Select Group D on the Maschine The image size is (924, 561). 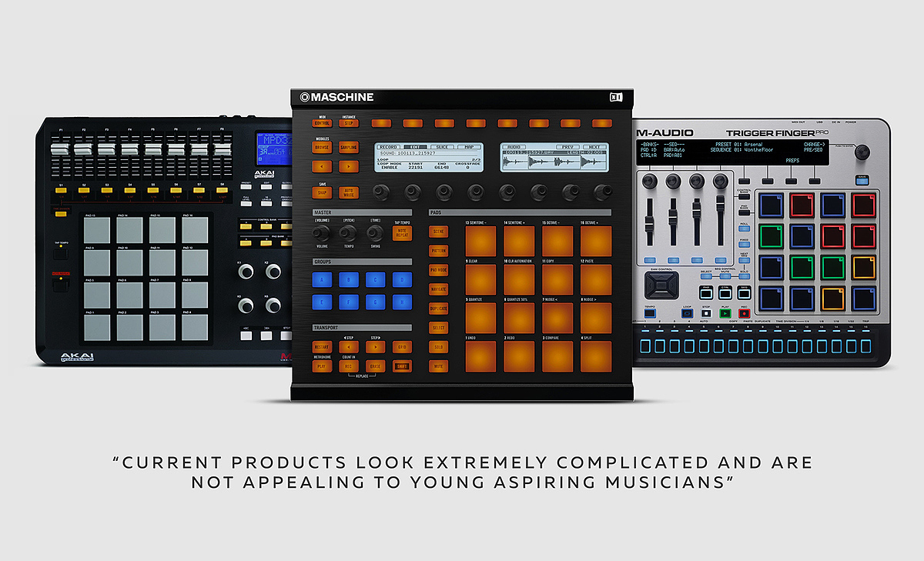tap(402, 280)
